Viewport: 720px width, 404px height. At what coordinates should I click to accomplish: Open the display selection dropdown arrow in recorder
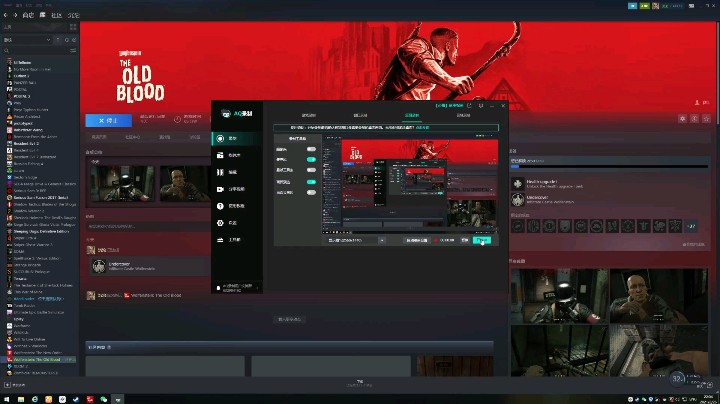click(382, 240)
